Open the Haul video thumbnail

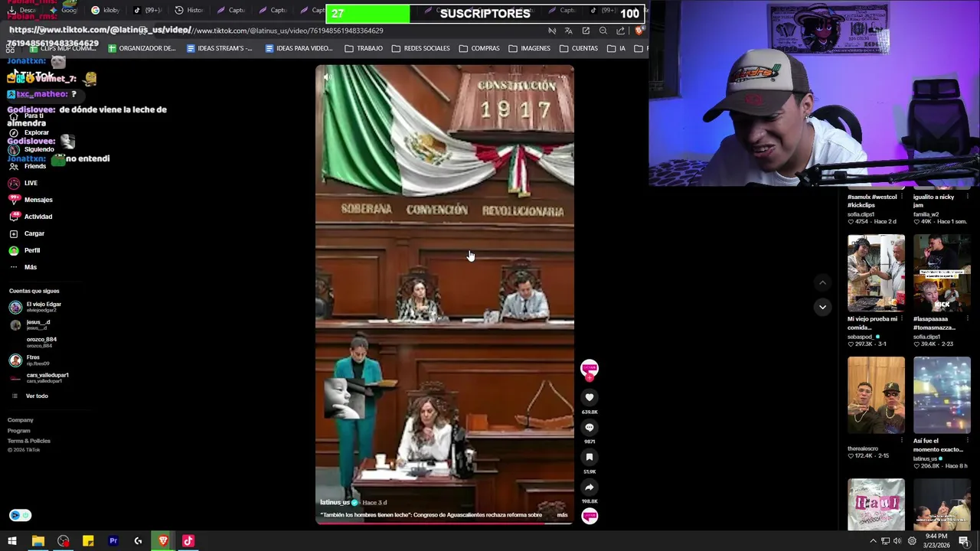(x=876, y=504)
